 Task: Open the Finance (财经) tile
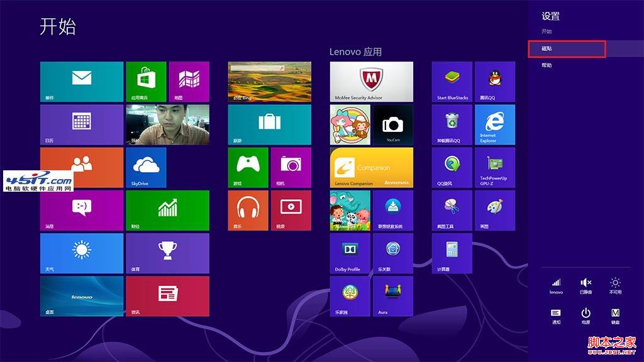167,210
